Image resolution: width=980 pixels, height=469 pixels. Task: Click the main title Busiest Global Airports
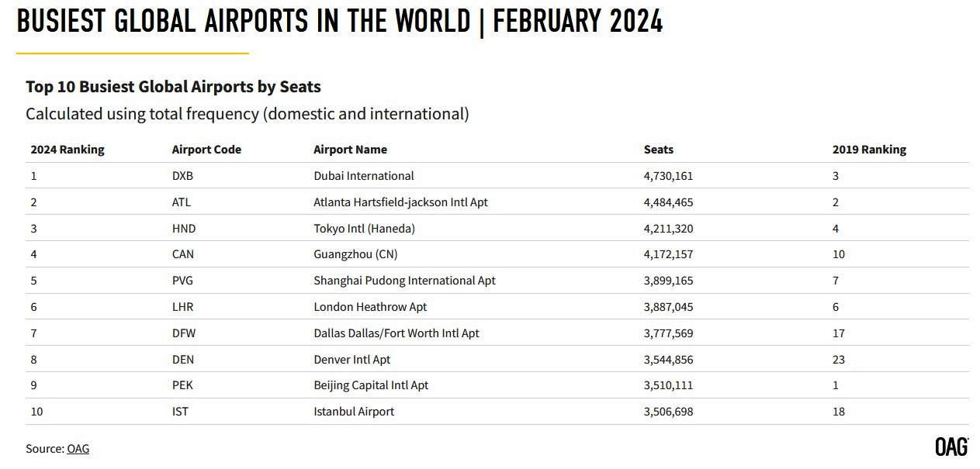tap(340, 21)
